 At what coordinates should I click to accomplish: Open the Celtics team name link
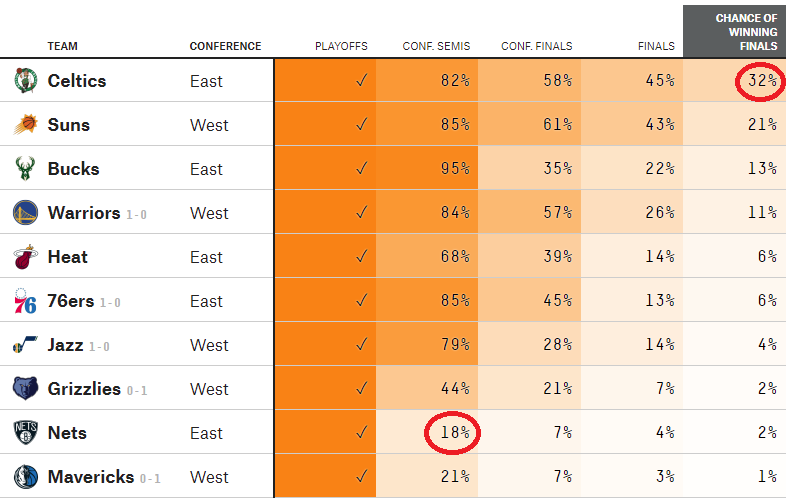tap(77, 81)
